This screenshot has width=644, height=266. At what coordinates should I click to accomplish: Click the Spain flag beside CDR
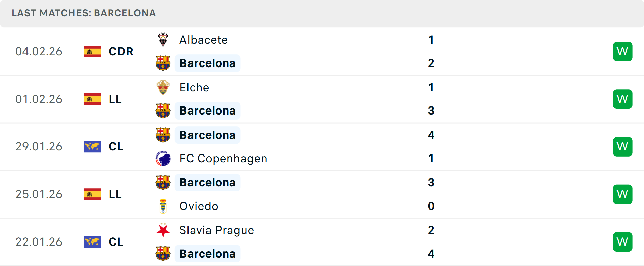pos(92,52)
